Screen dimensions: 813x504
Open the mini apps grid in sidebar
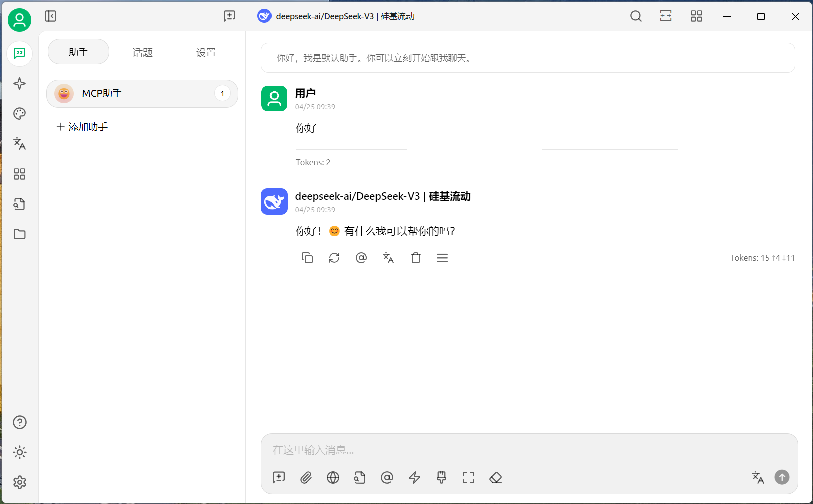point(19,174)
